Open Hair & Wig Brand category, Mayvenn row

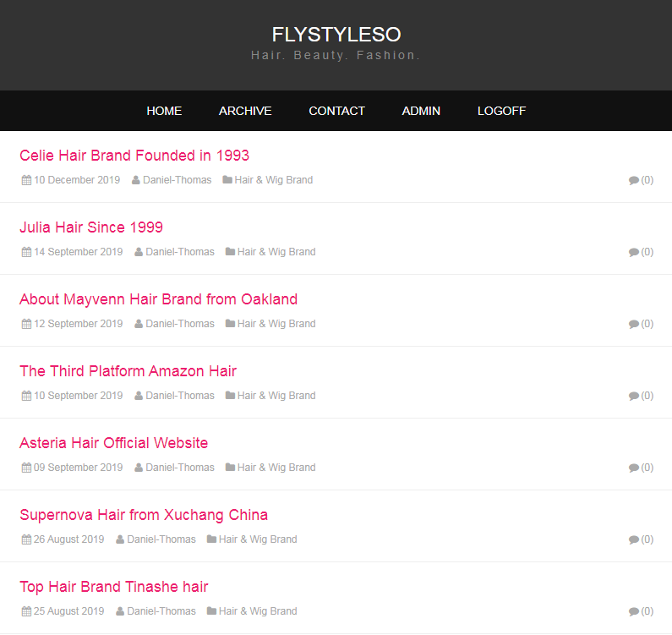tap(276, 324)
